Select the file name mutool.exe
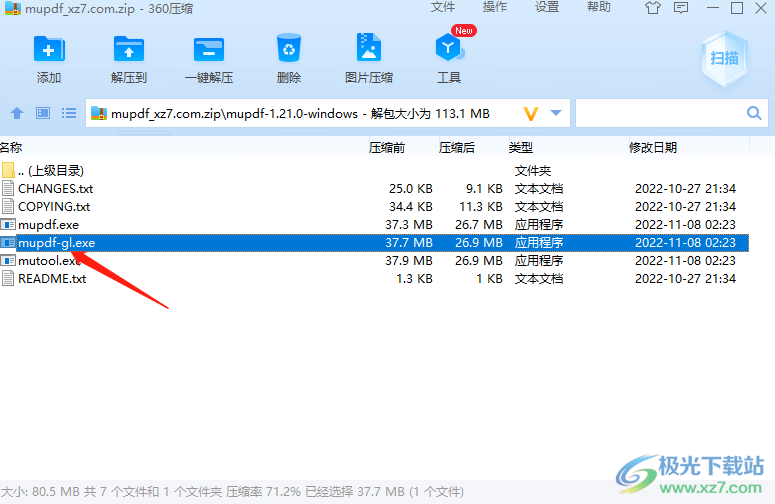This screenshot has height=504, width=775. pos(49,260)
